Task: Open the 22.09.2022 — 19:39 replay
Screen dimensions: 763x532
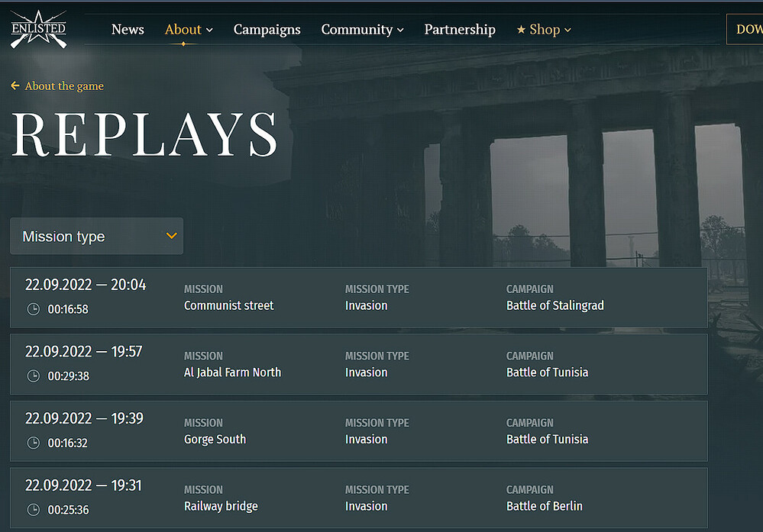Action: pyautogui.click(x=359, y=430)
